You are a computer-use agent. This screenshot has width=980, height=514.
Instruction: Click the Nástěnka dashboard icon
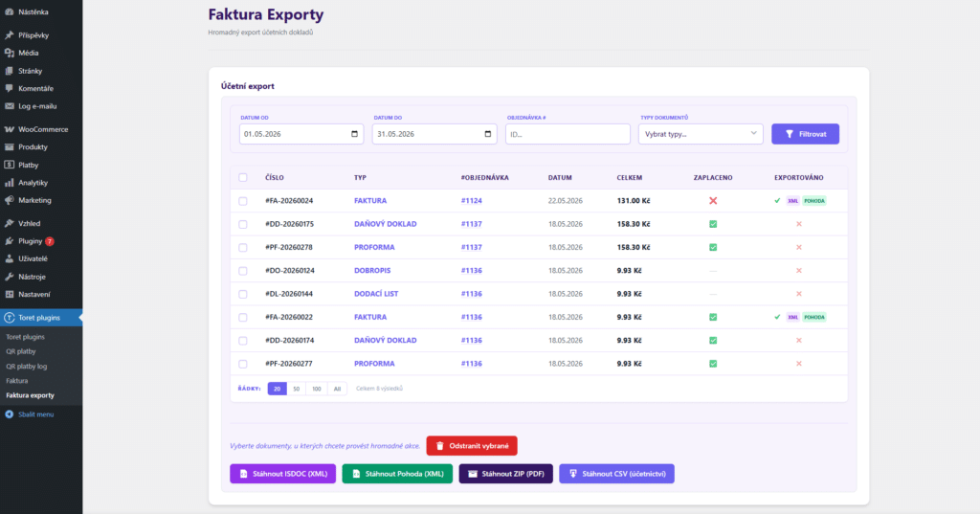click(10, 11)
